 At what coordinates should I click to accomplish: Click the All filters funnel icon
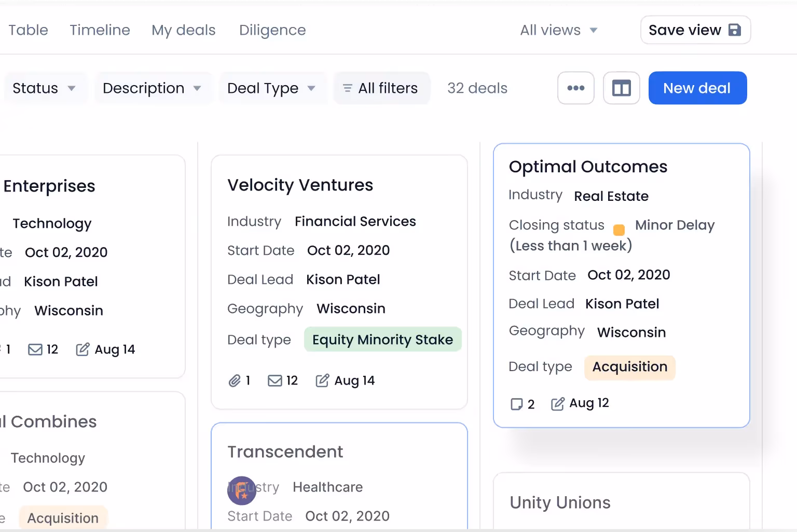347,88
